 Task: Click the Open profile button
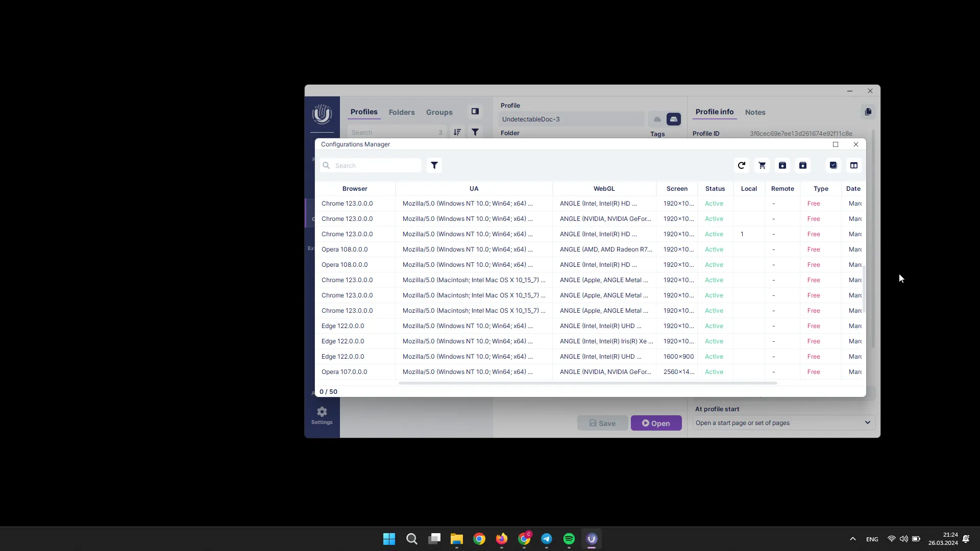click(x=656, y=423)
